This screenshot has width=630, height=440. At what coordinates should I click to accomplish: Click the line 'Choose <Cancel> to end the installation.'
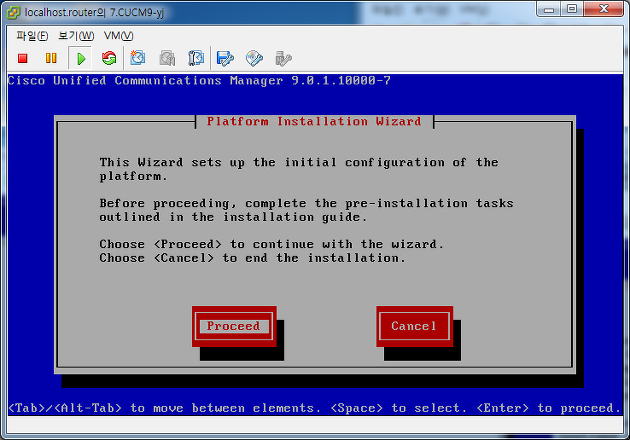coord(252,258)
